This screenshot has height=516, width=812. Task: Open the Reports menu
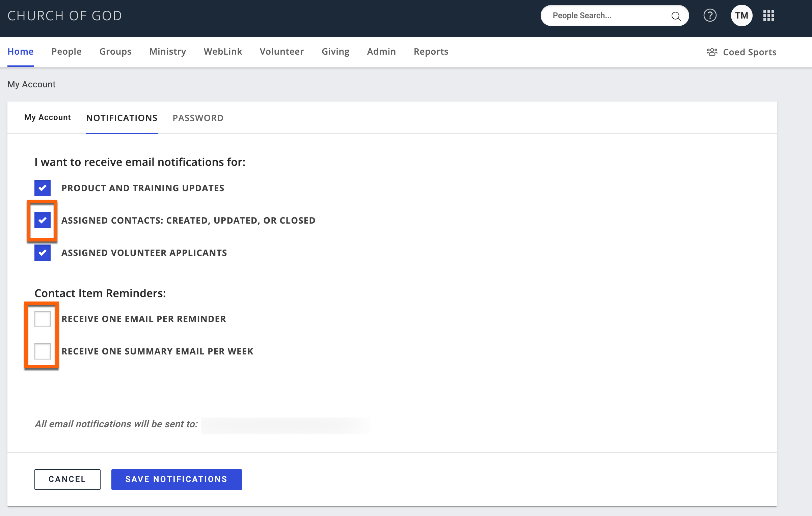click(x=431, y=52)
